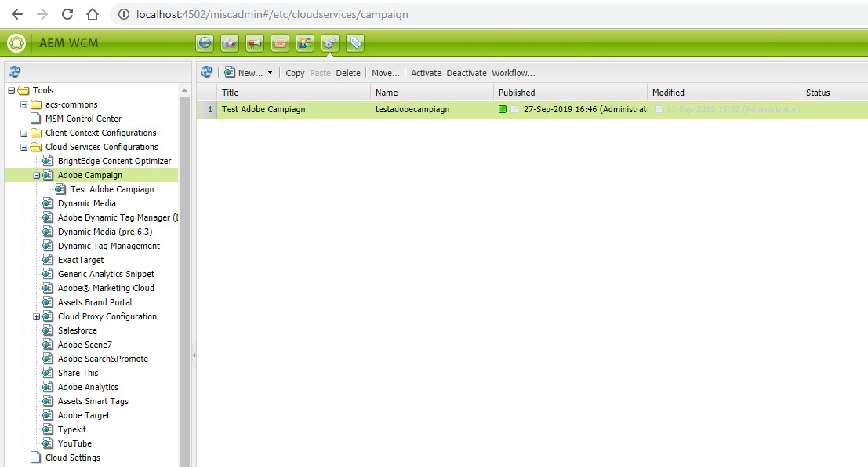Open Websites console globe icon
This screenshot has height=467, width=868.
(205, 42)
